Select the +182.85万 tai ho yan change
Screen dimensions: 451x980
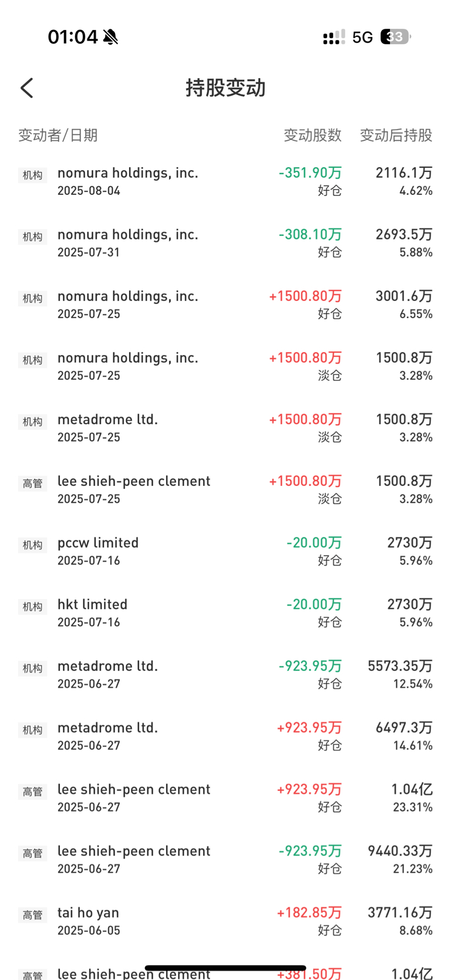pyautogui.click(x=309, y=913)
